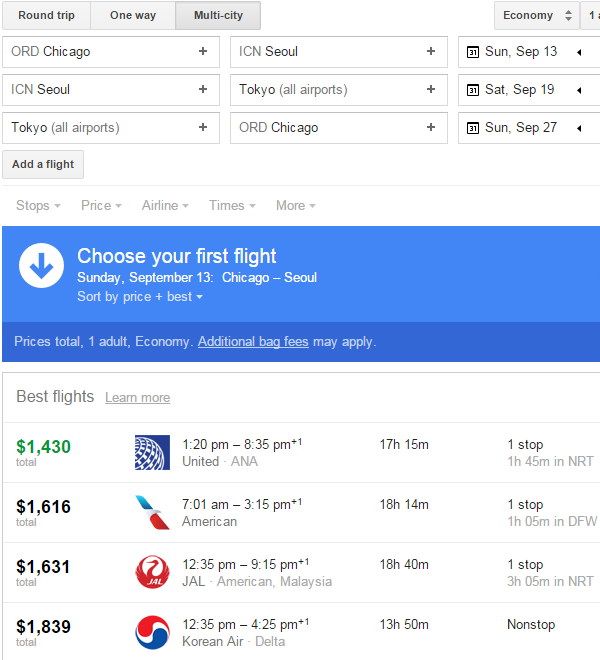600x660 pixels.
Task: Add another destination airport beside ICN Seoul
Action: pyautogui.click(x=431, y=52)
